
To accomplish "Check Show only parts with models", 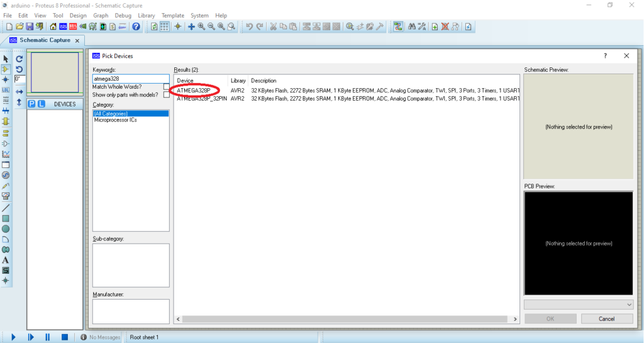I will pyautogui.click(x=166, y=95).
